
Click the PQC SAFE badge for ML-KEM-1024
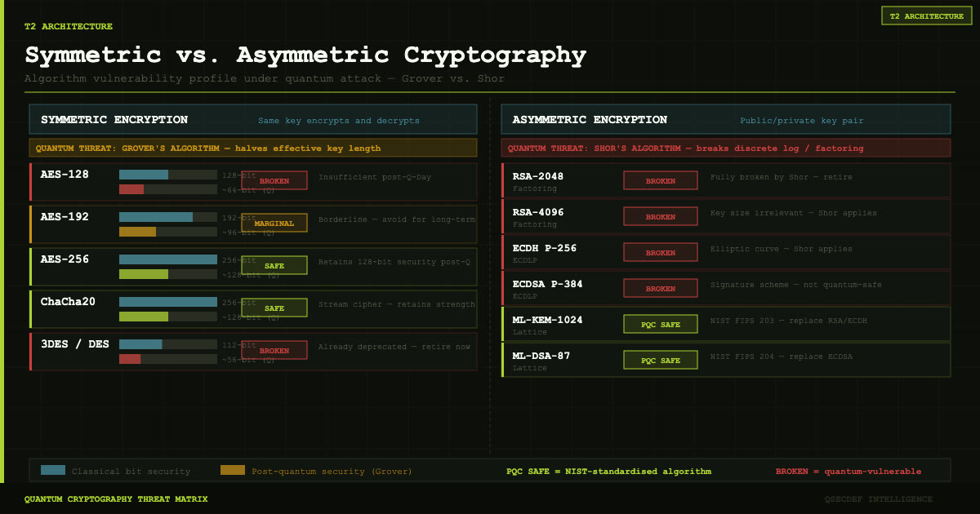pyautogui.click(x=661, y=325)
